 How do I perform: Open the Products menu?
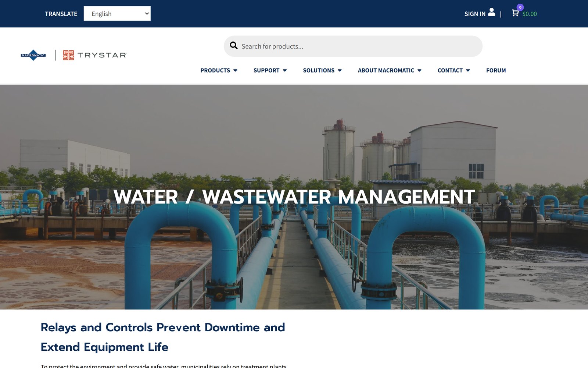(215, 70)
